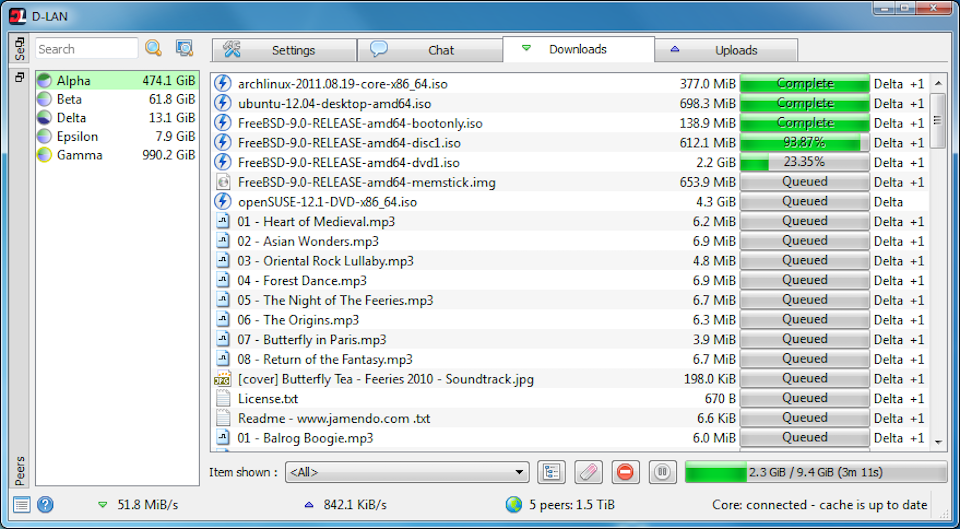Select 02 - Asian Wonders.mp3
Screen dimensions: 960x529
pos(308,241)
